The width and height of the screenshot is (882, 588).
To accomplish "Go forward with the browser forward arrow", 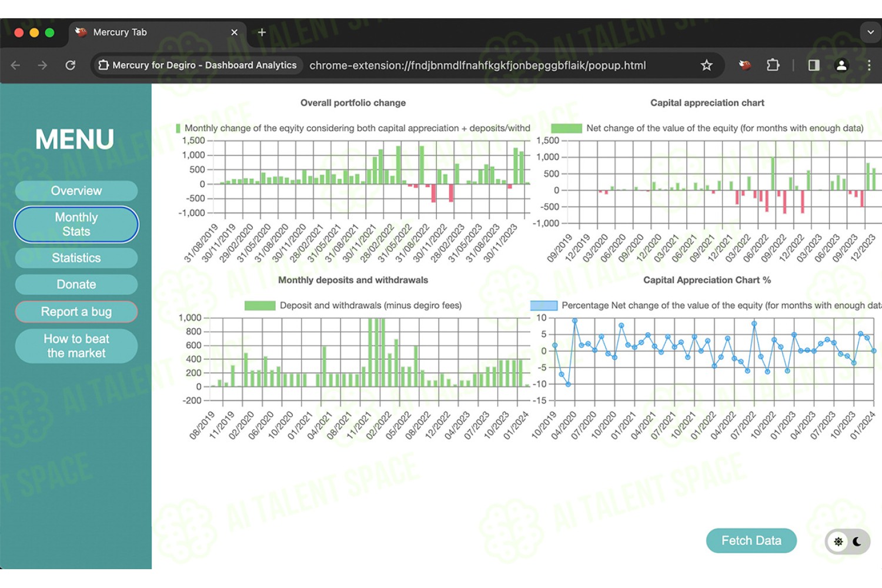I will tap(42, 65).
